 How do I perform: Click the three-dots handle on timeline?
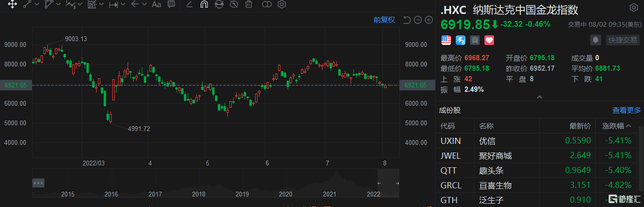pyautogui.click(x=39, y=183)
